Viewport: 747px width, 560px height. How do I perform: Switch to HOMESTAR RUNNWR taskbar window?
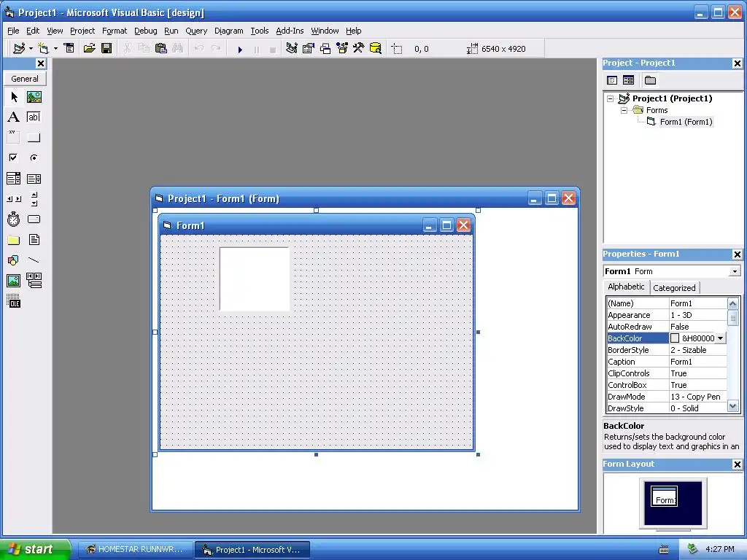[x=135, y=549]
